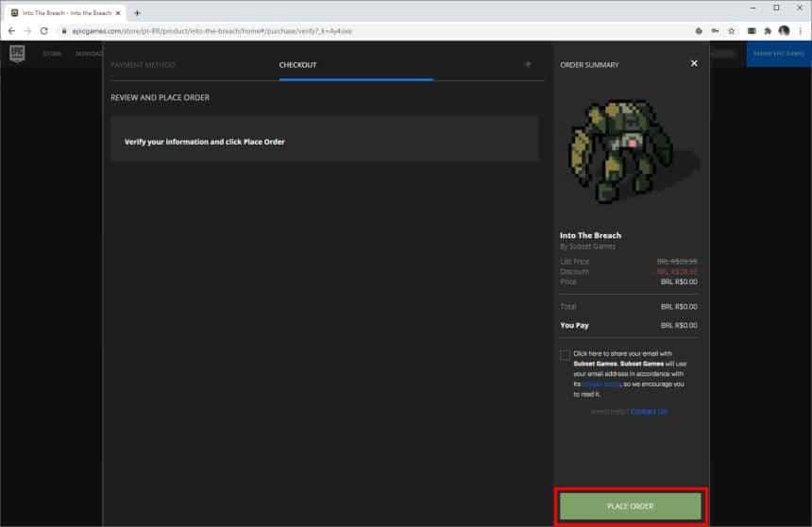Select the Checkout tab
The height and width of the screenshot is (527, 812).
coord(297,65)
